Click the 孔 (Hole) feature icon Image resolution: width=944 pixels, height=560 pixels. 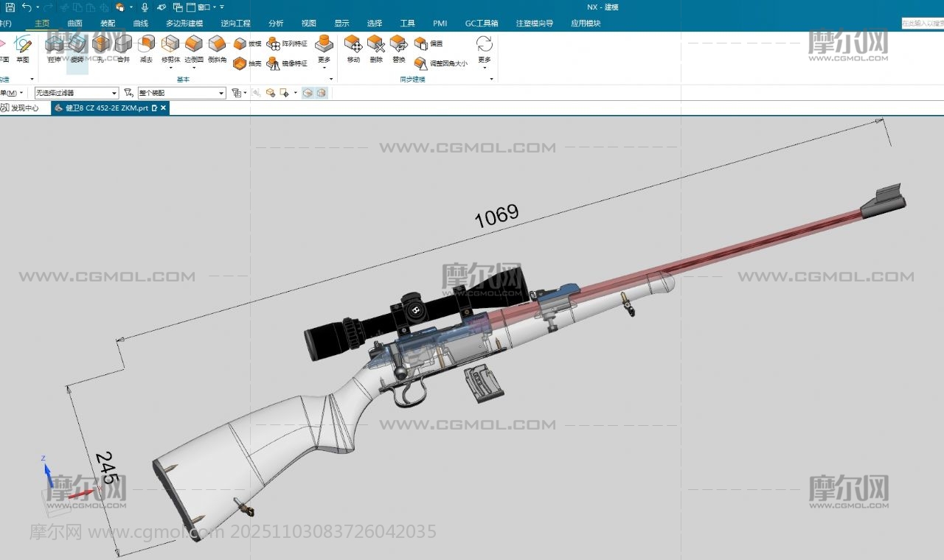pos(100,46)
